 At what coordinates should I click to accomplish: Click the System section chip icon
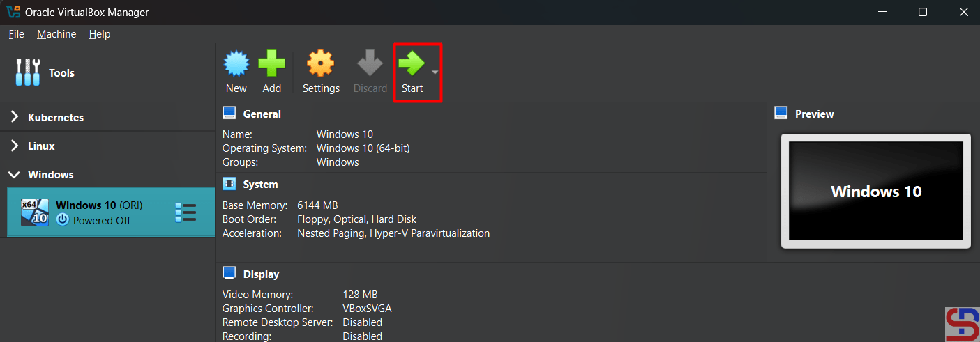tap(229, 184)
